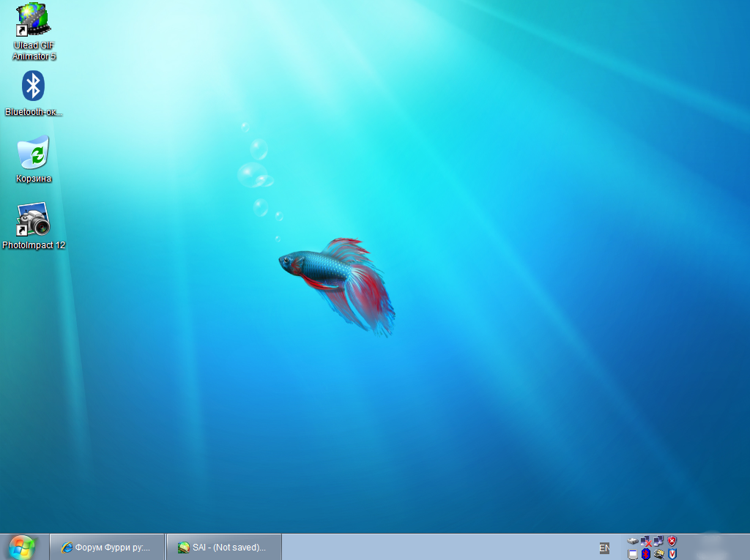
Task: Switch to the Форум Фурри browser window
Action: click(106, 548)
